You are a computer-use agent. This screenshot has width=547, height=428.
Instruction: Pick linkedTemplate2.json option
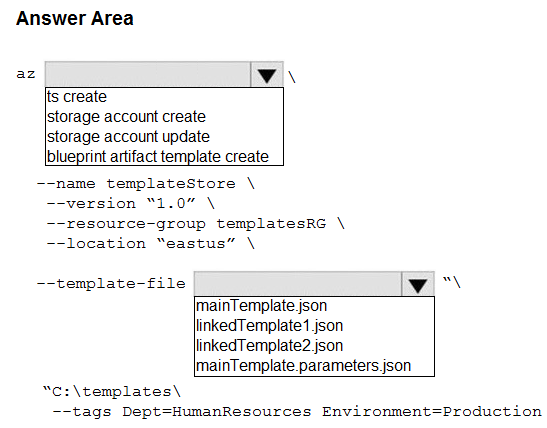click(x=269, y=346)
